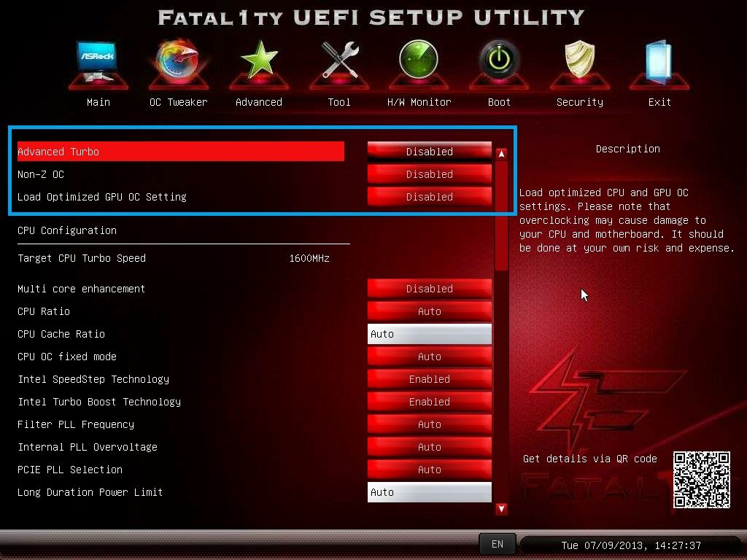Viewport: 747px width, 560px height.
Task: Click the Long Duration Power Limit field
Action: (429, 492)
